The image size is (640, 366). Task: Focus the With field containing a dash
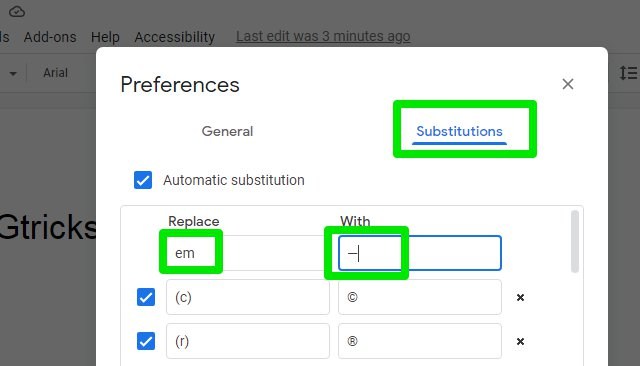click(420, 253)
